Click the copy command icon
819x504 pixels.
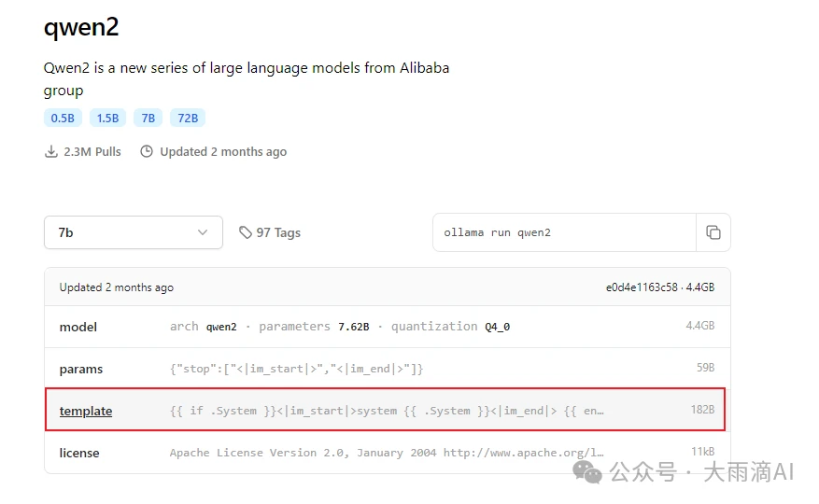(x=713, y=232)
